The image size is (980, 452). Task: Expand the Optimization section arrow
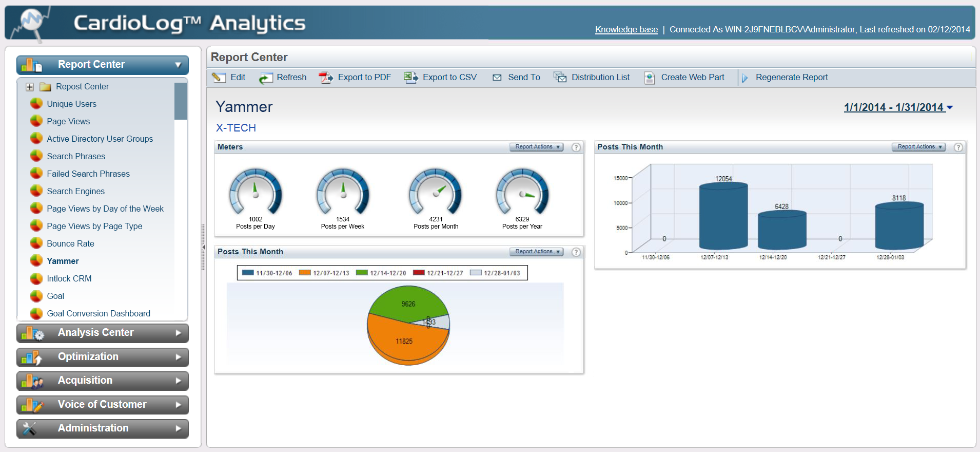point(178,357)
